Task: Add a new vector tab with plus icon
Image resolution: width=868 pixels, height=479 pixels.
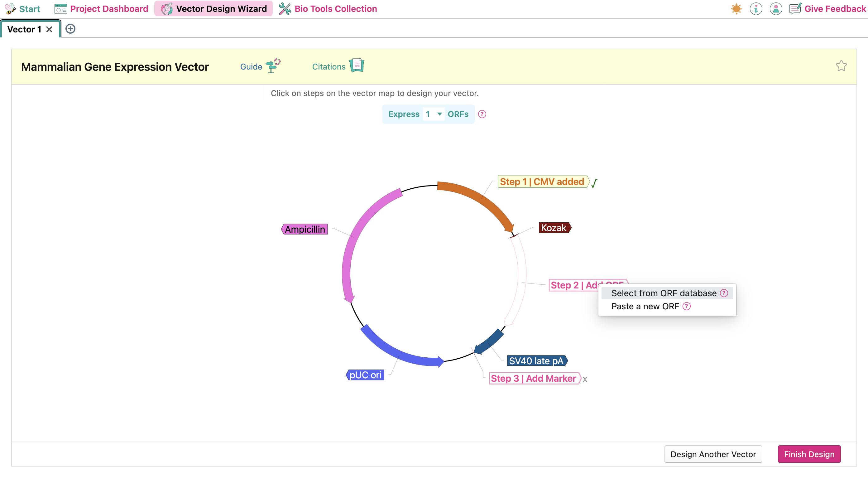Action: coord(70,29)
